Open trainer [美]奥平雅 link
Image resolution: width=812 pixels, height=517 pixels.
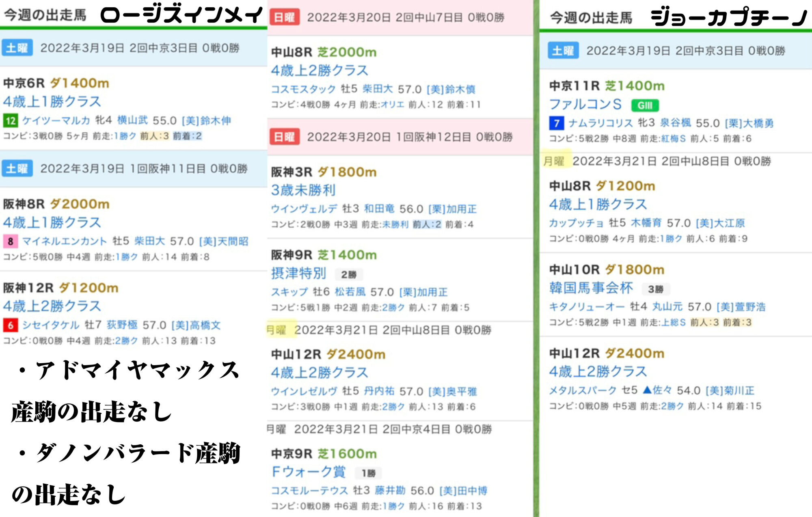click(453, 391)
